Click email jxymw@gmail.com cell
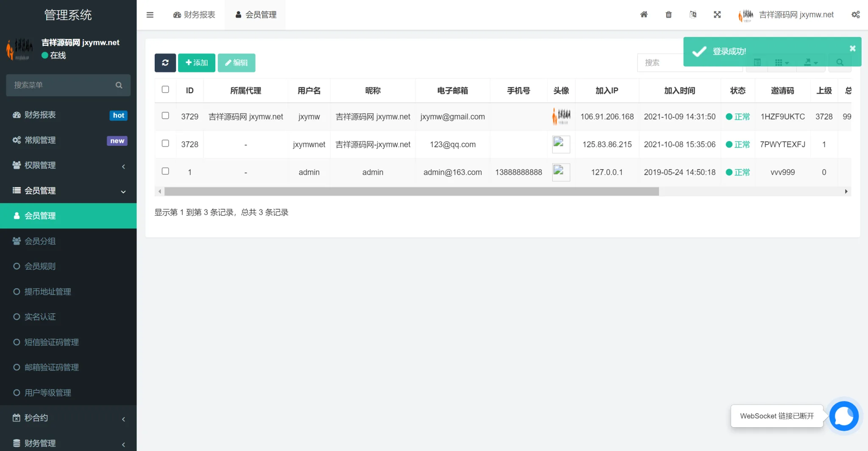This screenshot has height=451, width=868. tap(452, 117)
